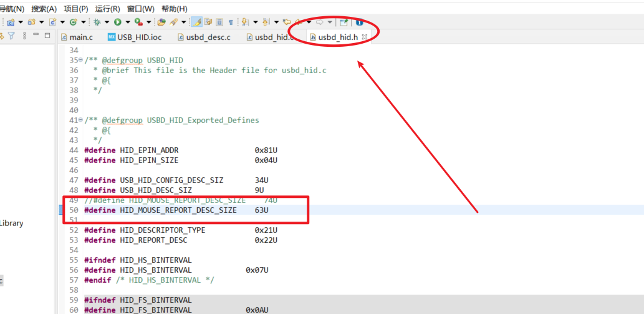Toggle block selection mode icon

coord(219,22)
